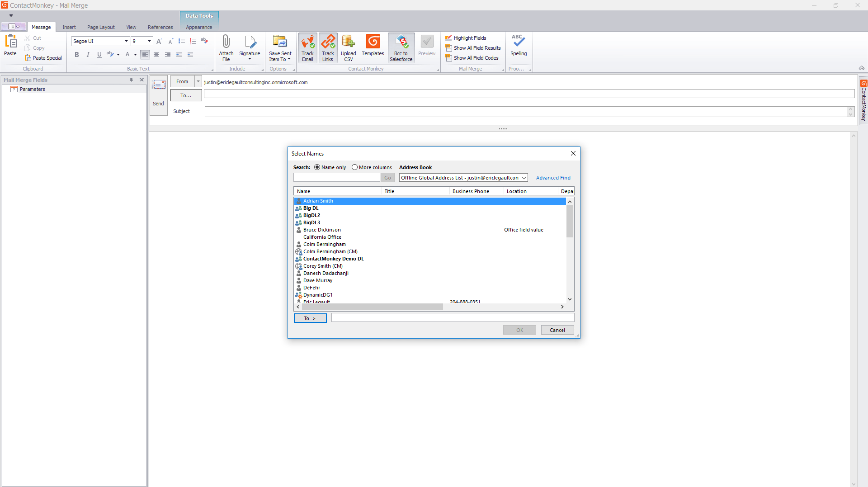Click the Attach File icon
Image resolution: width=868 pixels, height=487 pixels.
click(226, 47)
